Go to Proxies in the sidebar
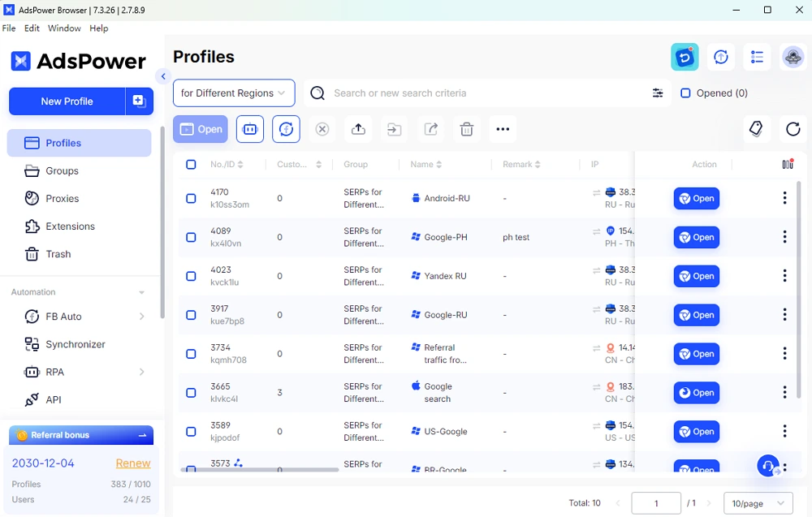 80,198
